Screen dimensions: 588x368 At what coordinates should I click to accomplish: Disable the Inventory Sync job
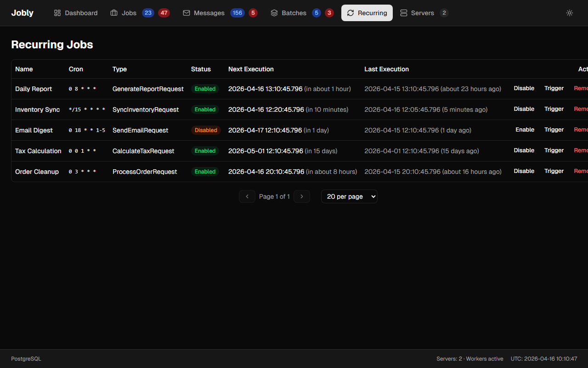524,109
